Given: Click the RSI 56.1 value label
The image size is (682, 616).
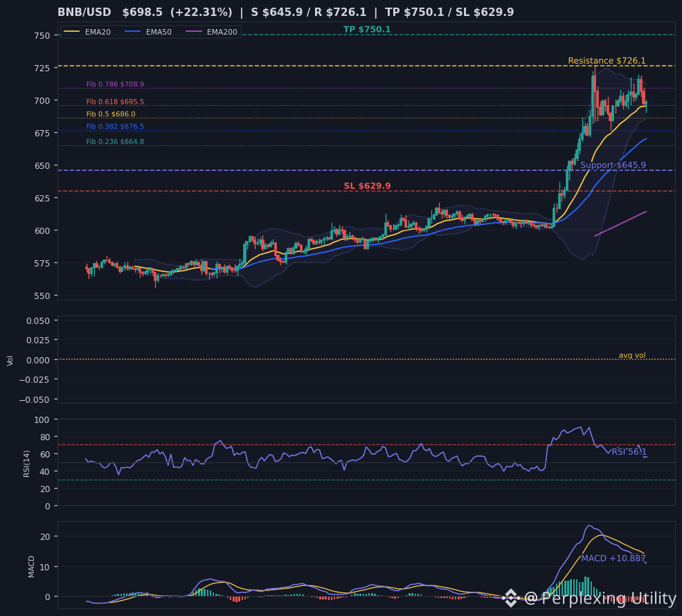Looking at the screenshot, I should (629, 452).
